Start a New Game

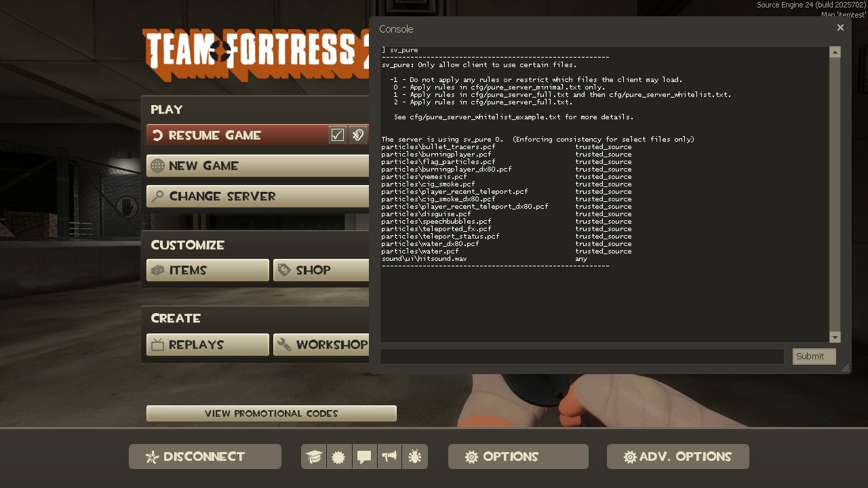click(258, 166)
